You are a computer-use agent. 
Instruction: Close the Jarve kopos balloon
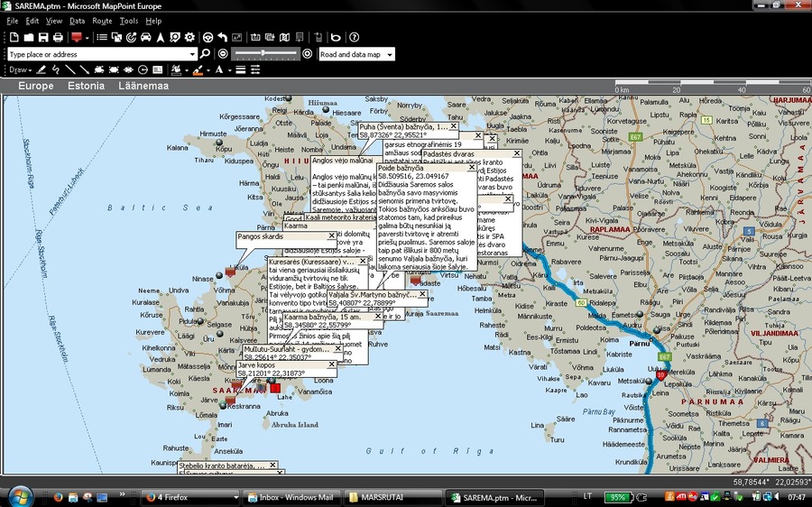click(331, 364)
